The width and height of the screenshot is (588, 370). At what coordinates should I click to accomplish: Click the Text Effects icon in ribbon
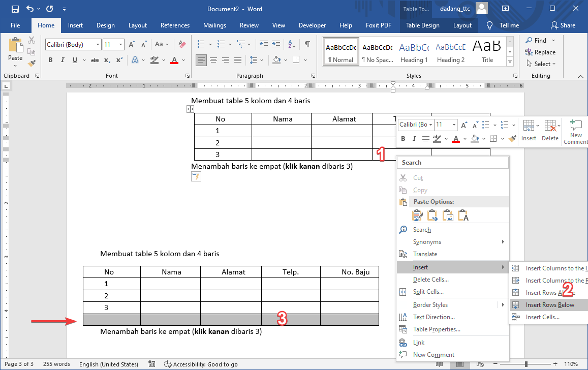(x=135, y=60)
